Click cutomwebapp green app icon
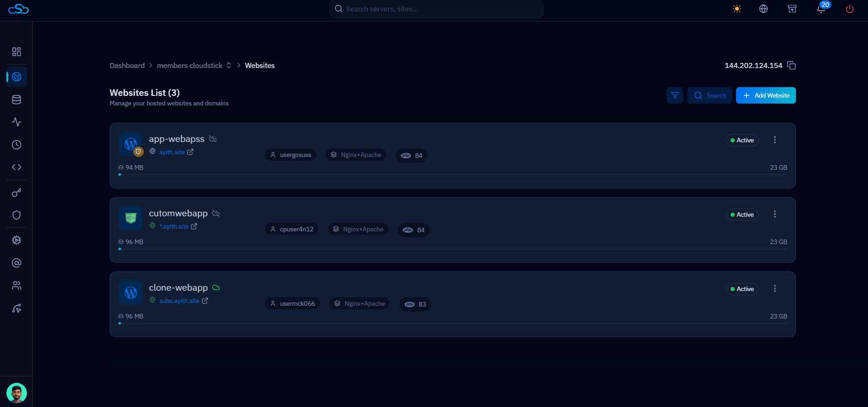The height and width of the screenshot is (407, 868). point(131,219)
